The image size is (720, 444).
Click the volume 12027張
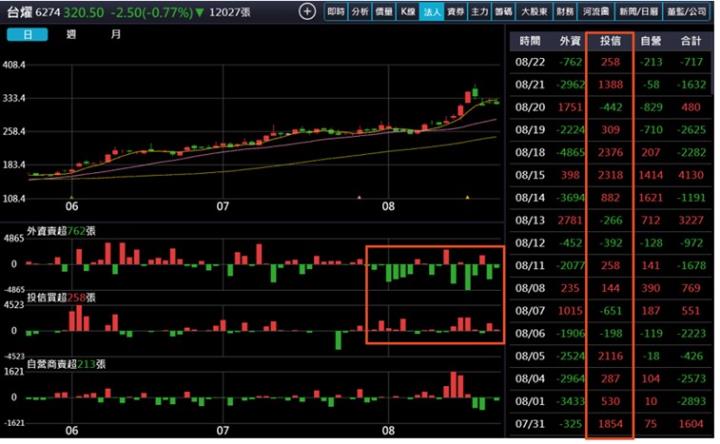230,12
